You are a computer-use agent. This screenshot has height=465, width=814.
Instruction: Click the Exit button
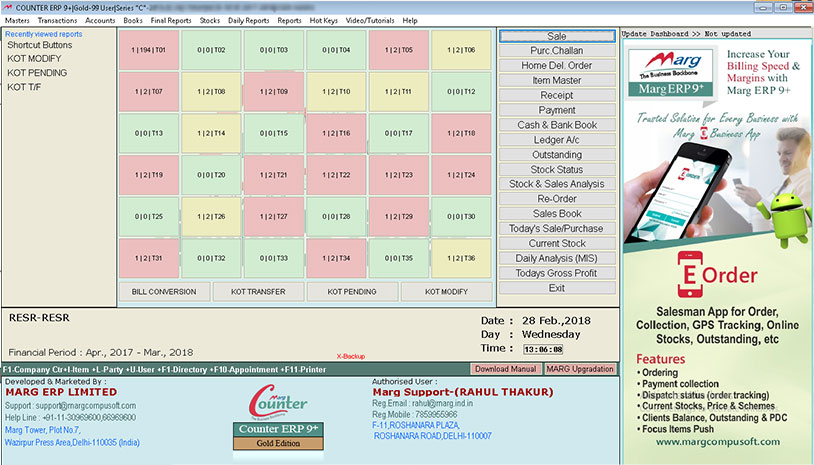coord(557,288)
